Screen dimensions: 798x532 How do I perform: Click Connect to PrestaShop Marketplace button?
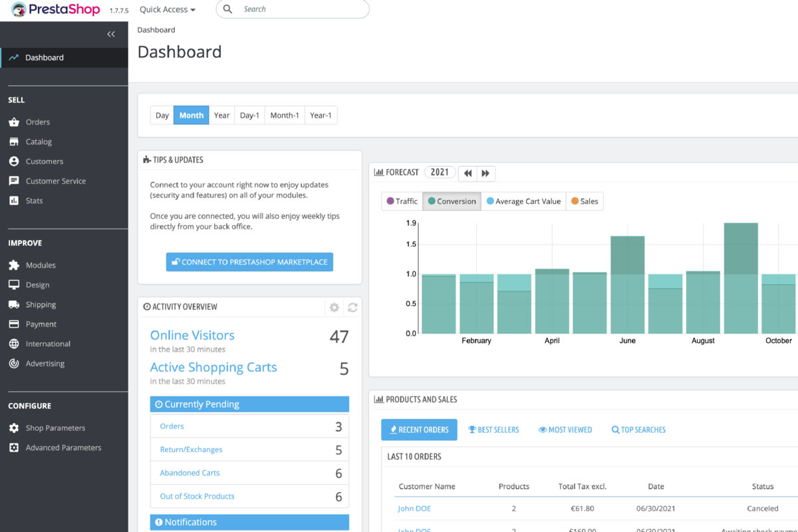[x=249, y=262]
